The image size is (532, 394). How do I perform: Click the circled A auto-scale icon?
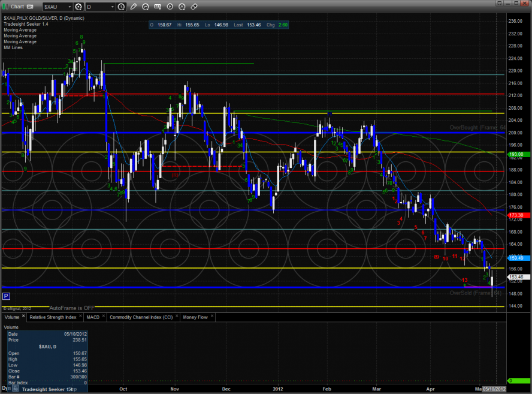[x=182, y=7]
